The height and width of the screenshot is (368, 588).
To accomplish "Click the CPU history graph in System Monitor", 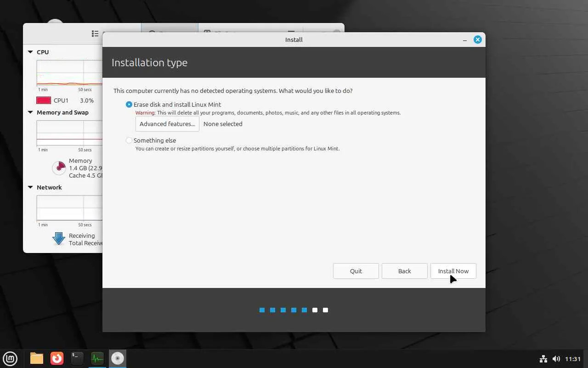I will 69,73.
